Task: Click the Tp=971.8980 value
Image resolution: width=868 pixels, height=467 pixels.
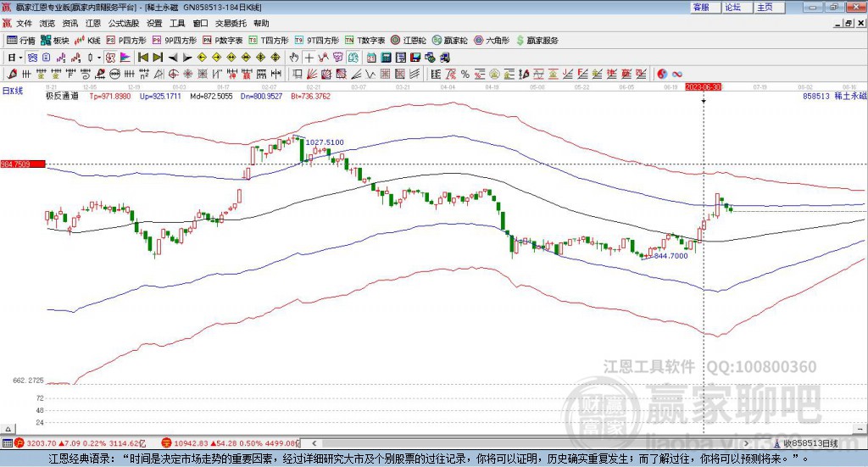Action: [110, 96]
